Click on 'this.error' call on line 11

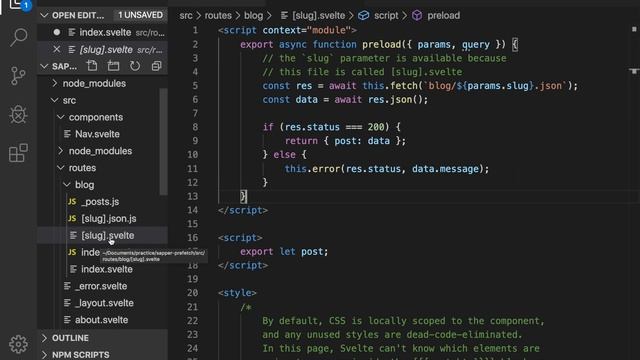pyautogui.click(x=312, y=169)
